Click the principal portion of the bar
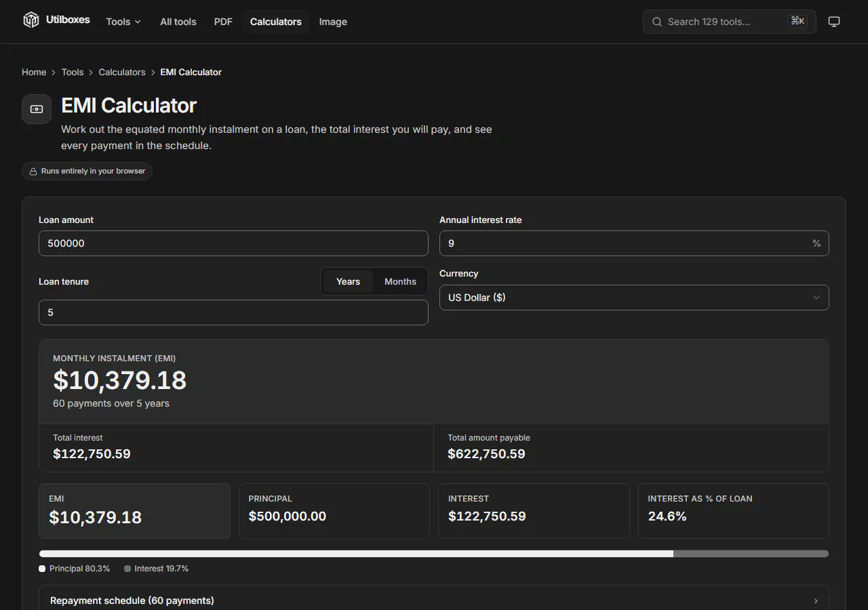The image size is (868, 610). pos(356,554)
